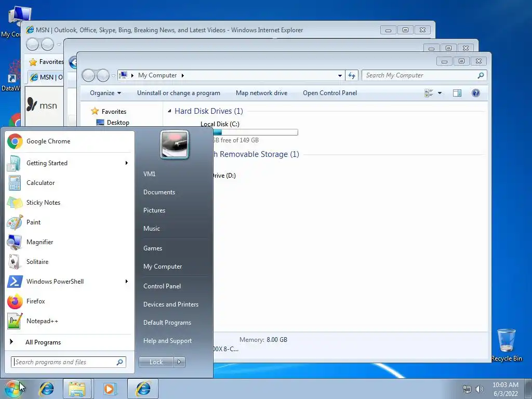Click My Computer icon in address bar
The width and height of the screenshot is (532, 399).
point(124,75)
